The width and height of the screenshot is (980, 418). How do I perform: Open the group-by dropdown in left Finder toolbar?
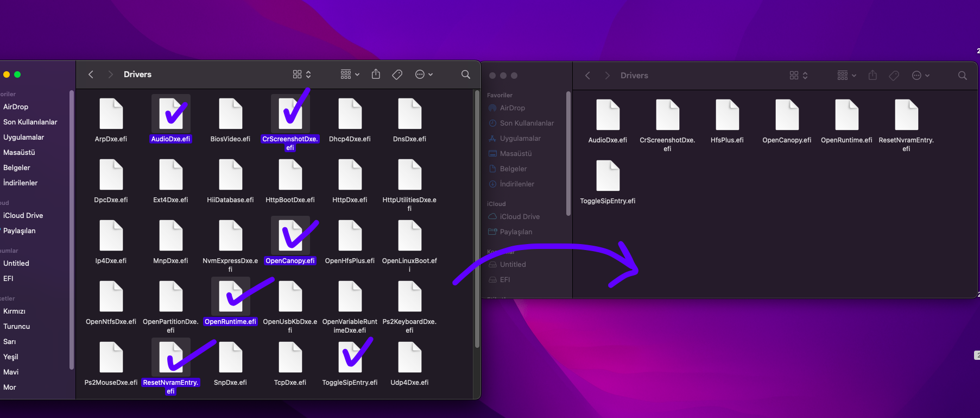[350, 74]
